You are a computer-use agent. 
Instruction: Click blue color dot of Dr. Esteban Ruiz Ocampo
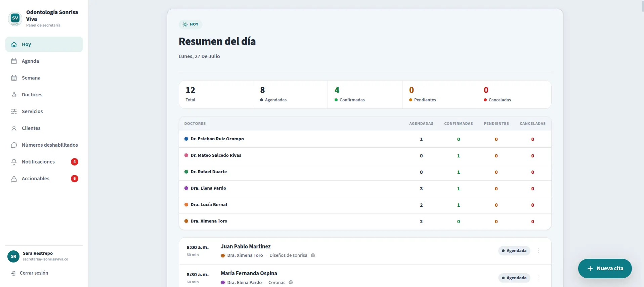click(186, 139)
